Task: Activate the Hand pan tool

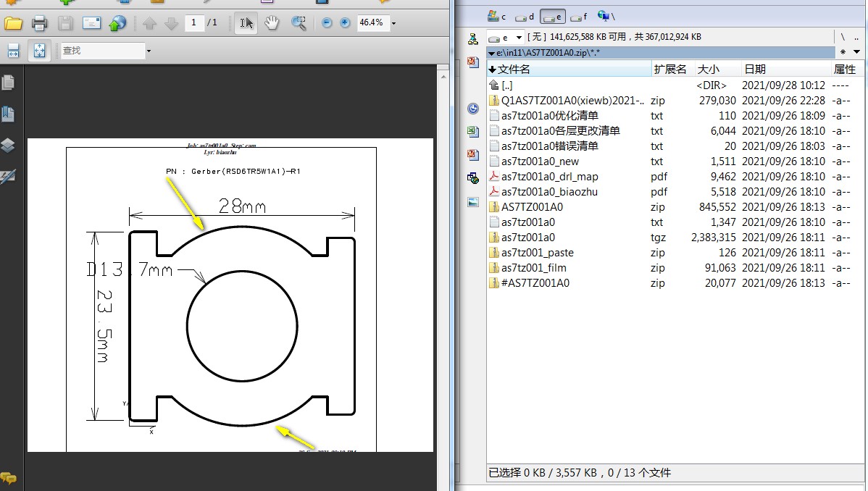Action: click(271, 23)
